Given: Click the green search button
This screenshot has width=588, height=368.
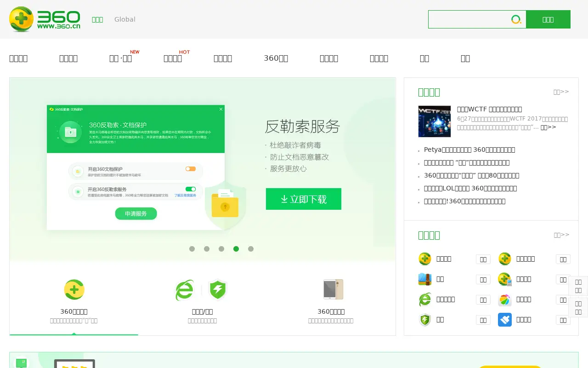Looking at the screenshot, I should tap(548, 19).
